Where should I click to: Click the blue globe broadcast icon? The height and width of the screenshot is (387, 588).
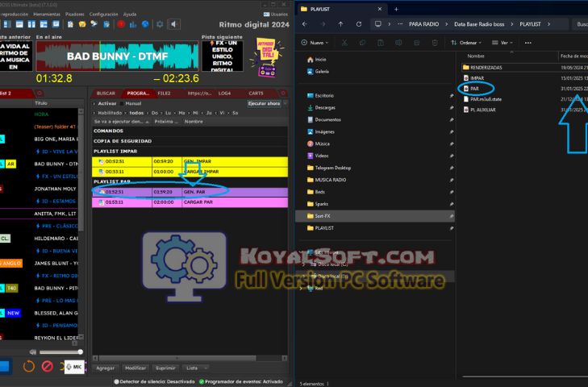145,24
